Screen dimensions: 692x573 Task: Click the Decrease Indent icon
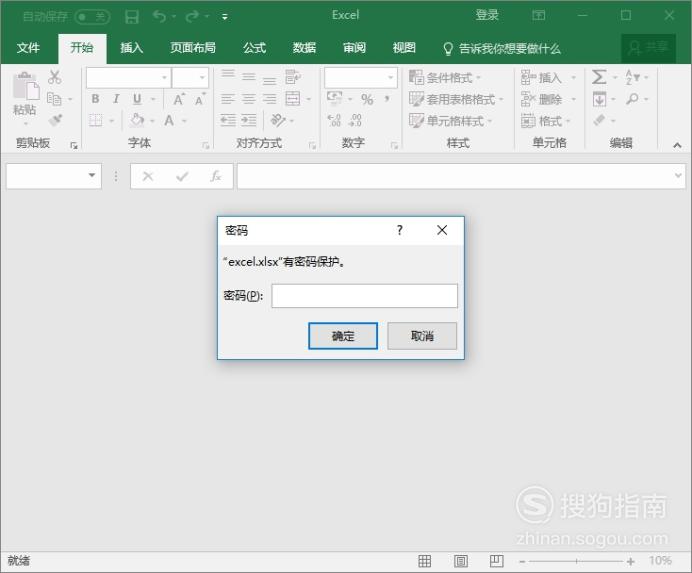pyautogui.click(x=228, y=120)
